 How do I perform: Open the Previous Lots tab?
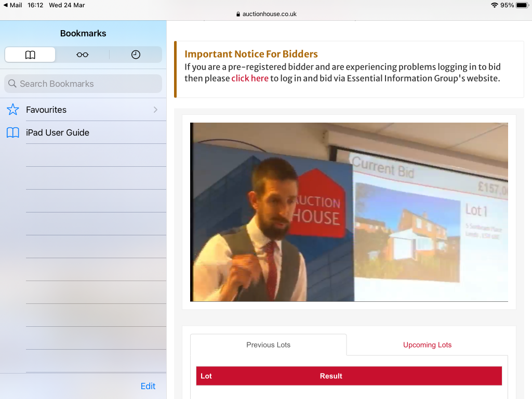(x=269, y=345)
